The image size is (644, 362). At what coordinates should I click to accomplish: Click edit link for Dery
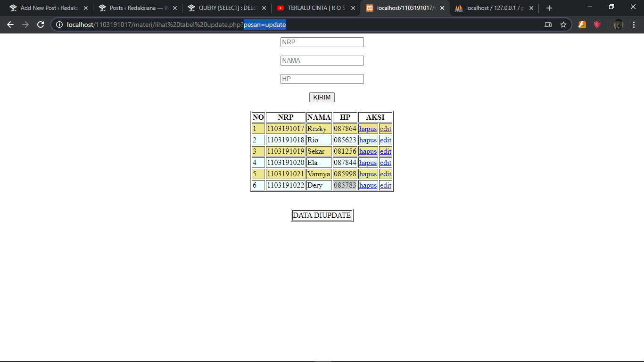(386, 185)
